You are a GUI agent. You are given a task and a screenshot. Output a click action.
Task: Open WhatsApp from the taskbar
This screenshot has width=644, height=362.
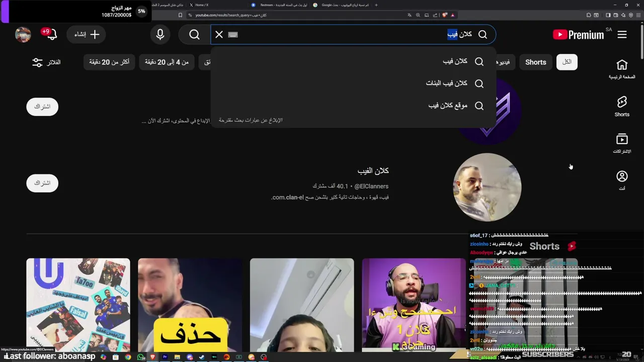[x=140, y=357]
